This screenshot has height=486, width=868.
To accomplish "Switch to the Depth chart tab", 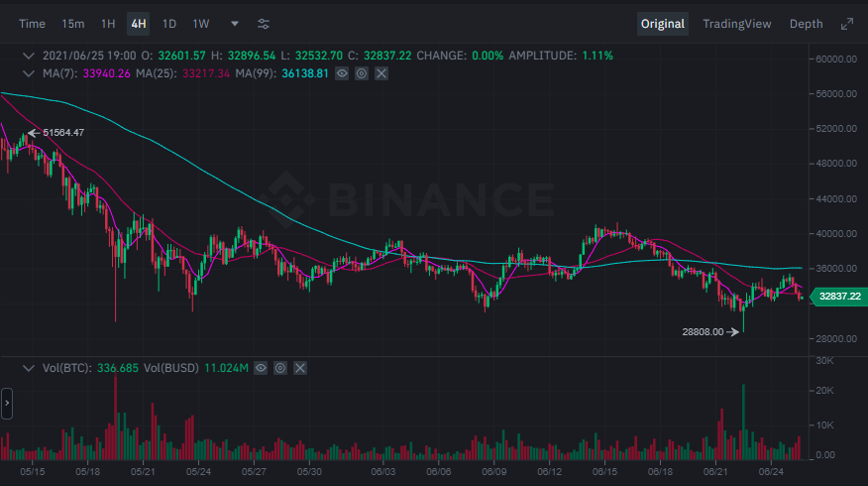I will (806, 24).
